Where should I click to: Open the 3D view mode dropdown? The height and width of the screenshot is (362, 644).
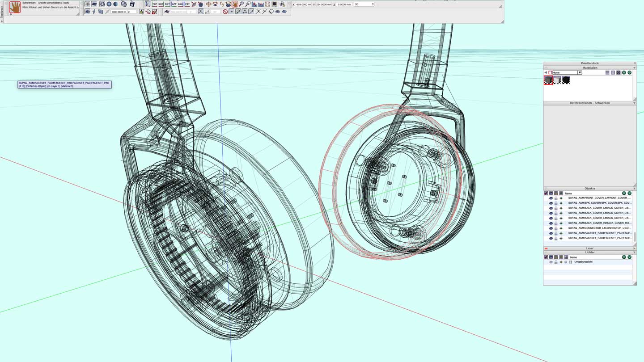pos(364,4)
